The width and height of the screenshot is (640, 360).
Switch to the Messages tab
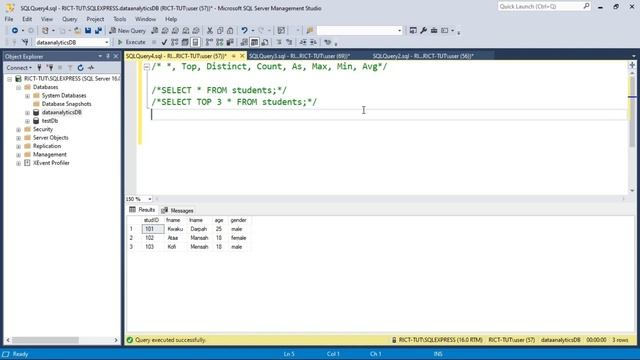[x=178, y=211]
